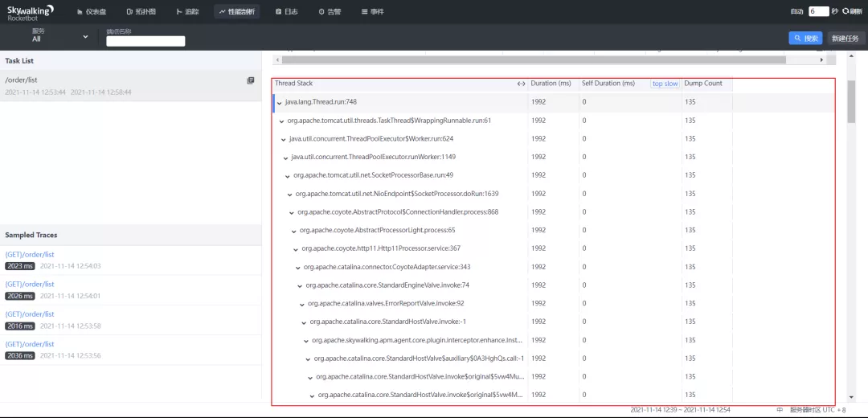
Task: Open sampled trace from 12:54:01
Action: click(131, 290)
